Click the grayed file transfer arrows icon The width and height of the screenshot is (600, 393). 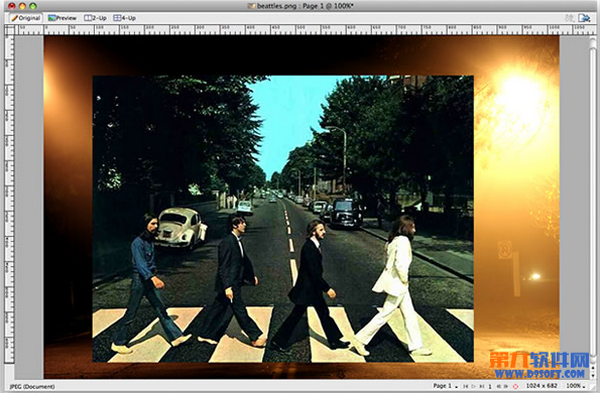pos(569,18)
